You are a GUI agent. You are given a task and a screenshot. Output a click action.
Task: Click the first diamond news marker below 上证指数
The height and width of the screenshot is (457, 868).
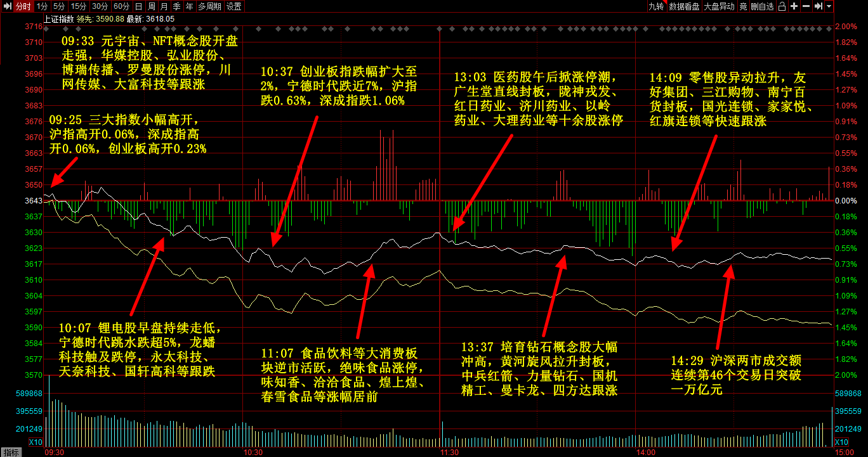(x=46, y=29)
